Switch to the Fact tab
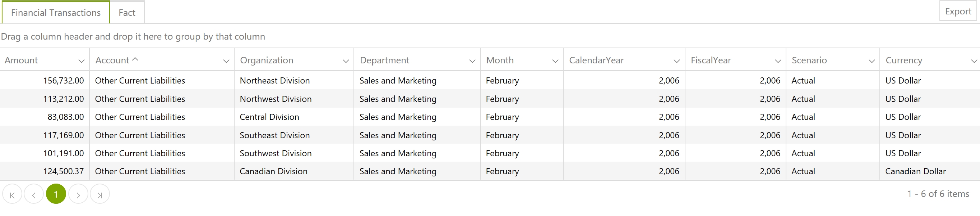980x216 pixels. pos(127,13)
